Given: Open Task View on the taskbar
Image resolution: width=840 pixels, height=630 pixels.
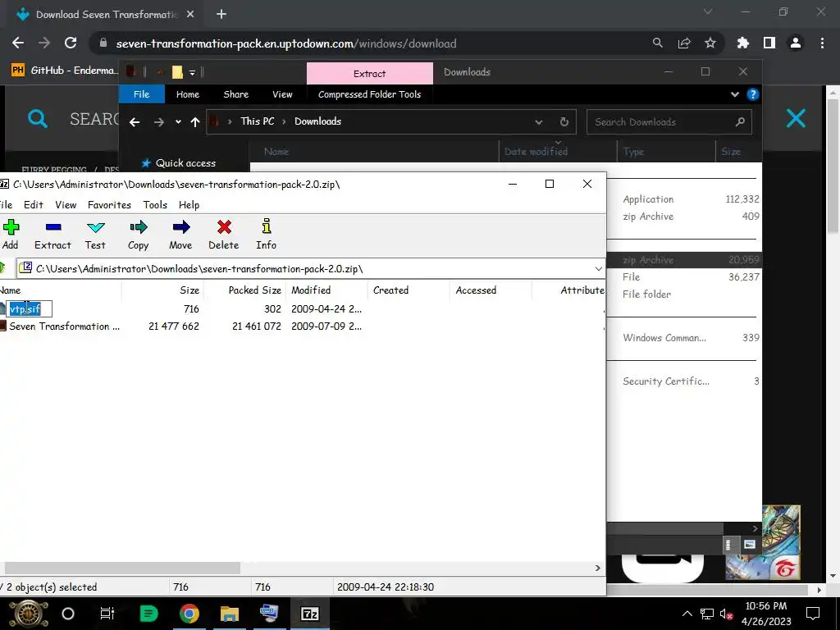Looking at the screenshot, I should click(107, 614).
